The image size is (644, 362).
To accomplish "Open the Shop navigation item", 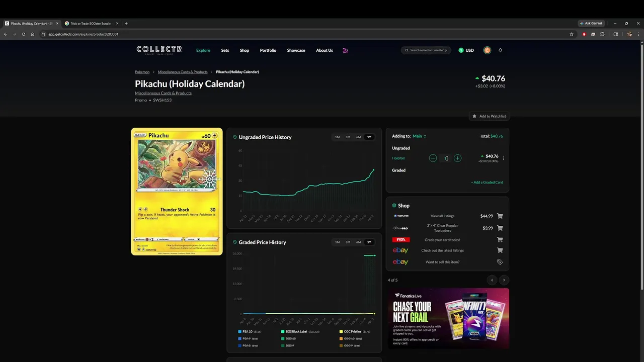I will point(245,50).
